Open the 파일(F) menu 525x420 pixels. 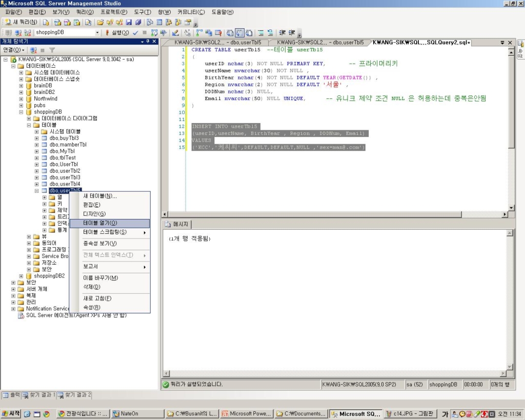click(13, 12)
